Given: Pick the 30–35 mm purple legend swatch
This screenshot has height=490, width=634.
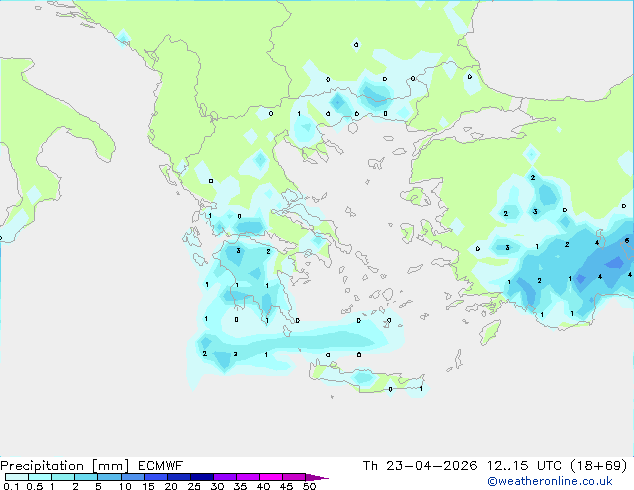Looking at the screenshot, I should pyautogui.click(x=225, y=477).
